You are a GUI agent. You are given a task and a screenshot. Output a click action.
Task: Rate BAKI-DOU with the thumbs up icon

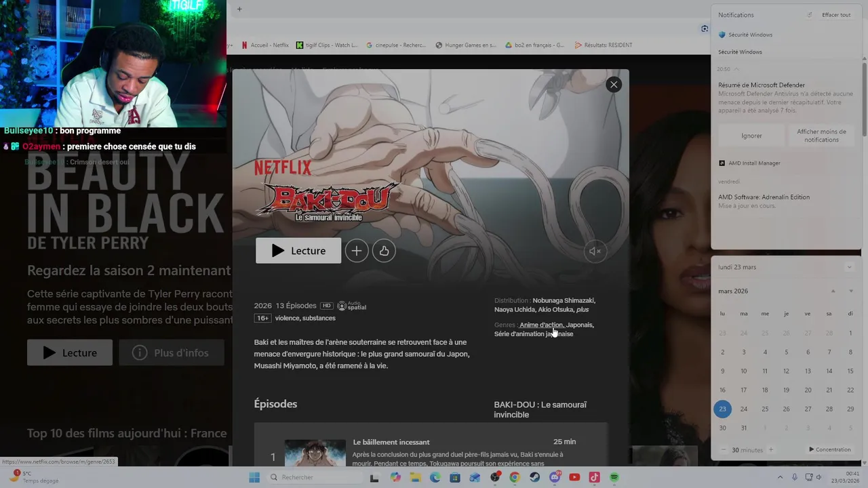tap(384, 251)
